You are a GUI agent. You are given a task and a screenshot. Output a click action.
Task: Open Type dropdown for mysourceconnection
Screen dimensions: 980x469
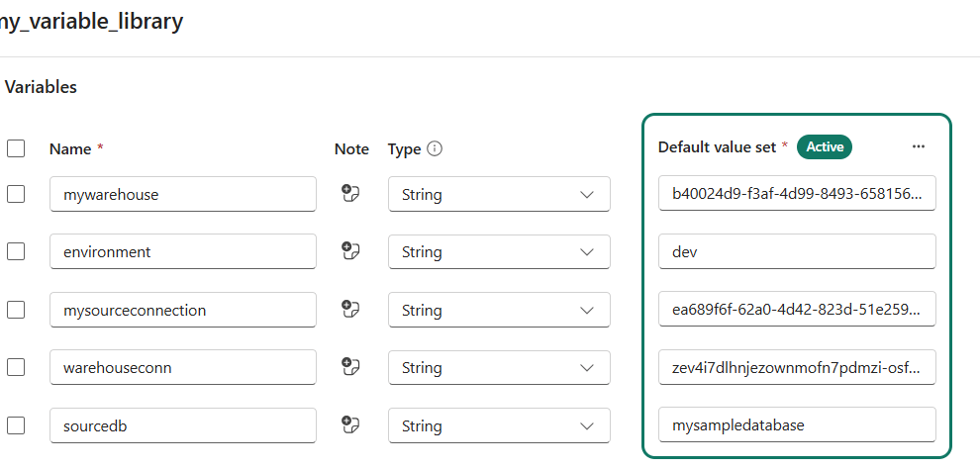[x=499, y=310]
